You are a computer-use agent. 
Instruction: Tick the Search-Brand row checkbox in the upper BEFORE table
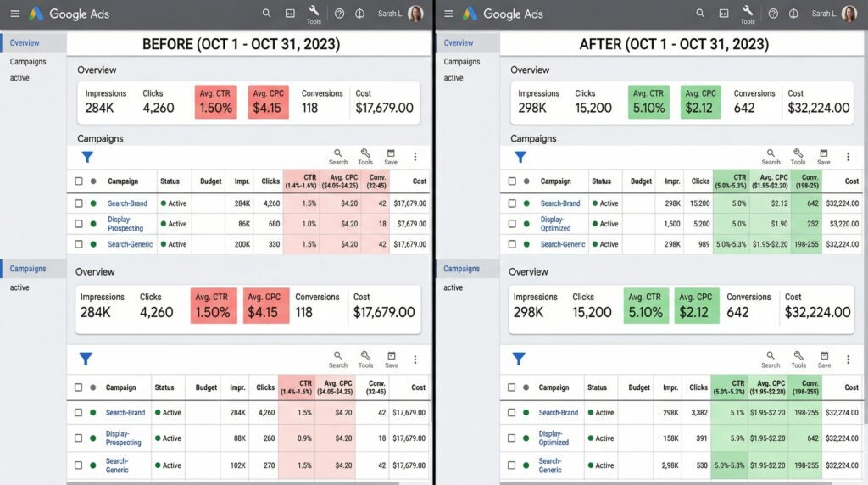click(79, 203)
